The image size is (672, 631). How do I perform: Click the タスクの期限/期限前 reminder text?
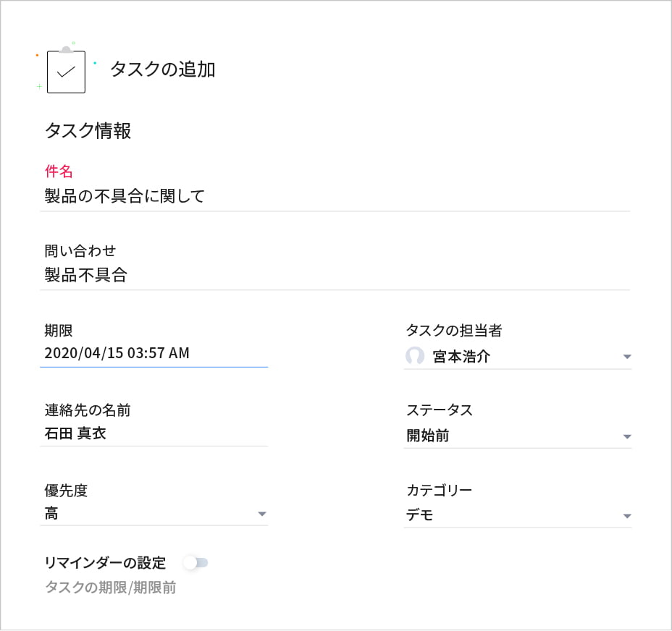tap(111, 588)
